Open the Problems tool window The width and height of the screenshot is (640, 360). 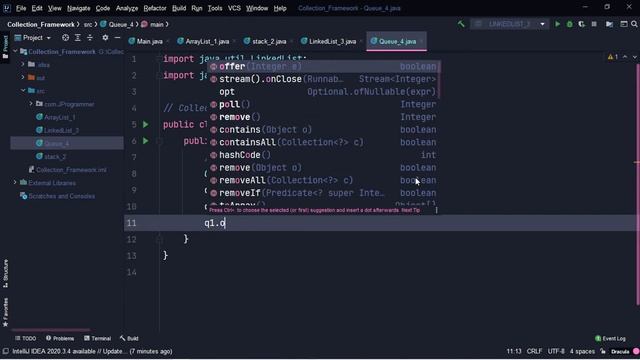pyautogui.click(x=60, y=338)
